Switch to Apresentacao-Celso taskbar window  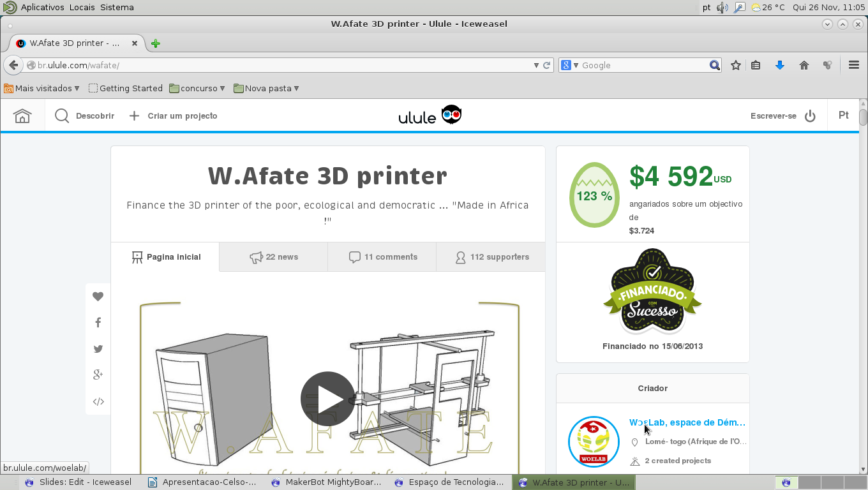click(202, 482)
